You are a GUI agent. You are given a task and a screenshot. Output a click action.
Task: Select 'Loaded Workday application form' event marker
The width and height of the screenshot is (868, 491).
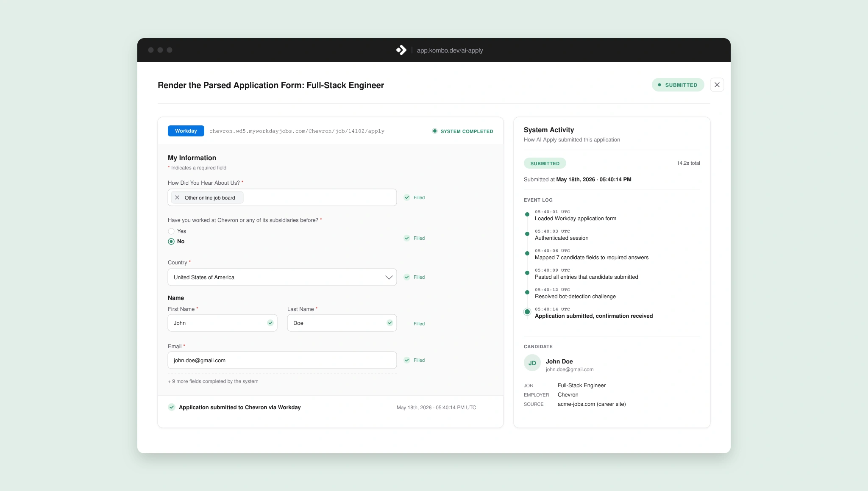(x=527, y=214)
